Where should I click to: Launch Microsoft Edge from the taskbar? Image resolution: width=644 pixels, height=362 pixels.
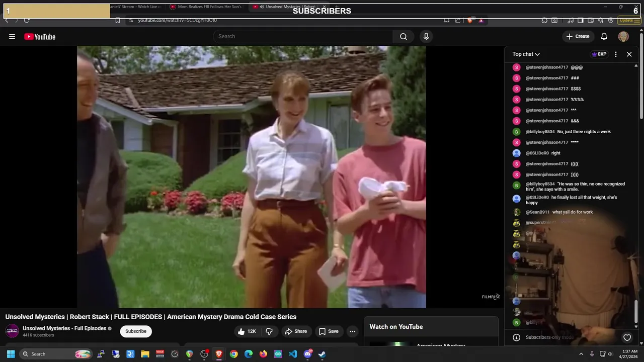(x=249, y=354)
